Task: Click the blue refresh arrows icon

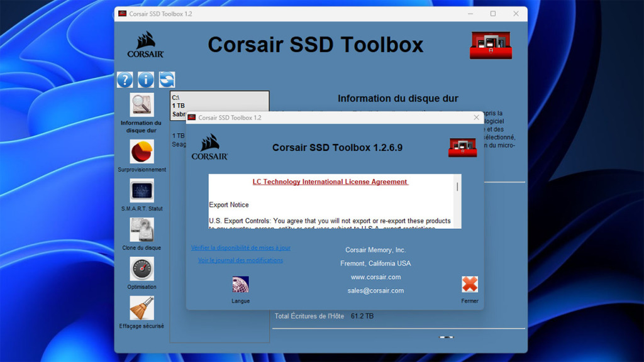Action: tap(167, 80)
